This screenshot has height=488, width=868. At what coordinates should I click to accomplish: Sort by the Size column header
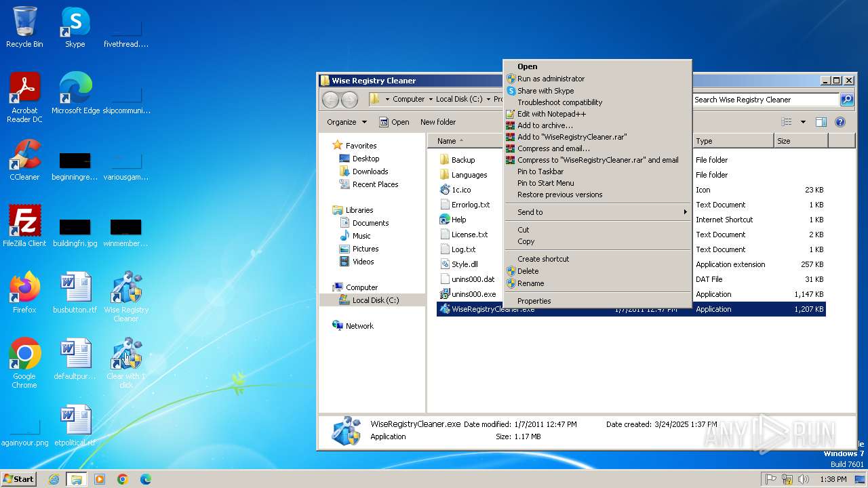(x=801, y=141)
